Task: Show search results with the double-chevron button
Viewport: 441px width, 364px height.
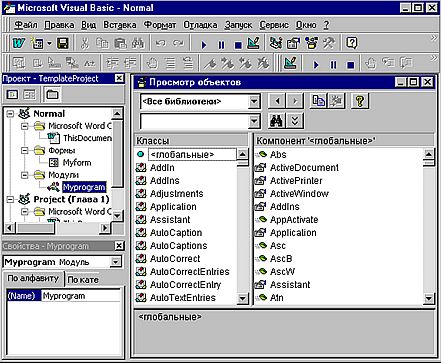Action: point(295,121)
